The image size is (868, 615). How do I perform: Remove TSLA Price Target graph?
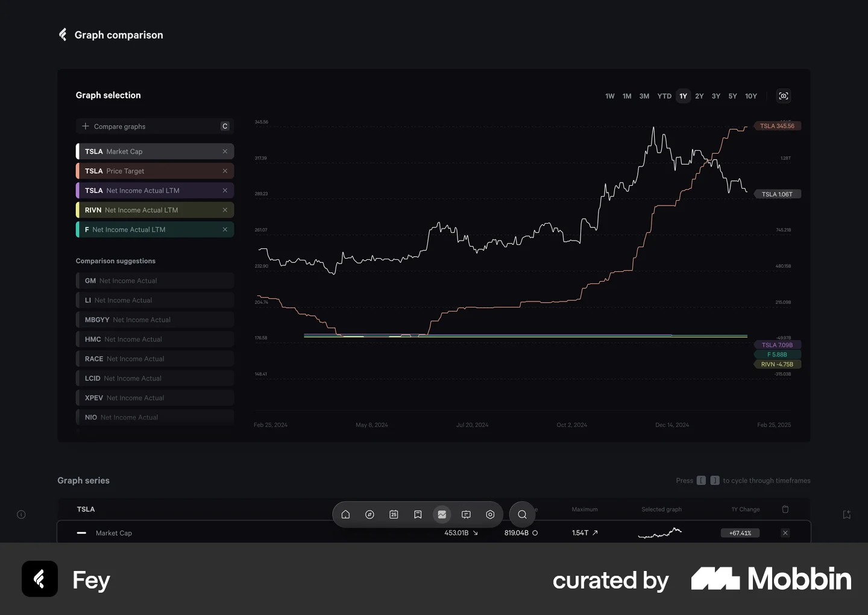[x=225, y=171]
